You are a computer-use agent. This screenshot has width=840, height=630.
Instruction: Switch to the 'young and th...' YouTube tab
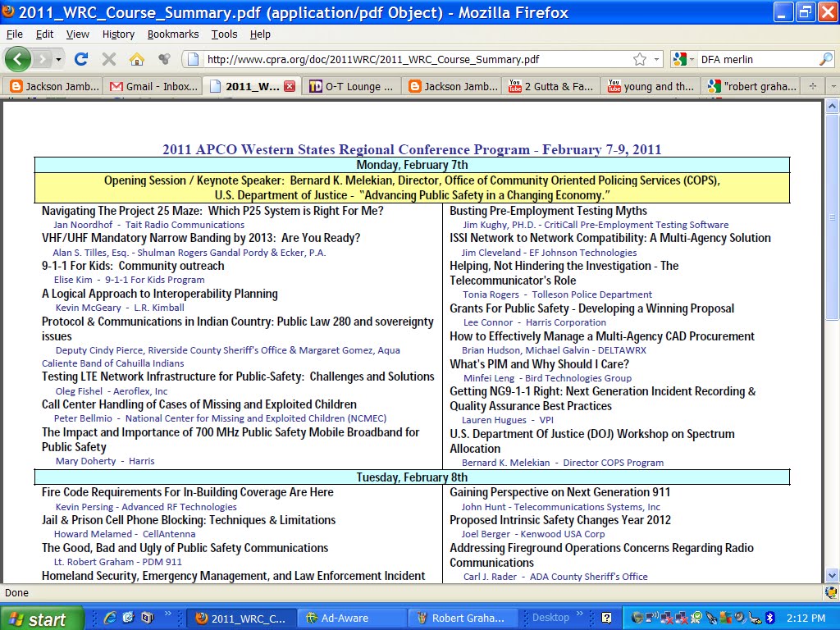[651, 86]
